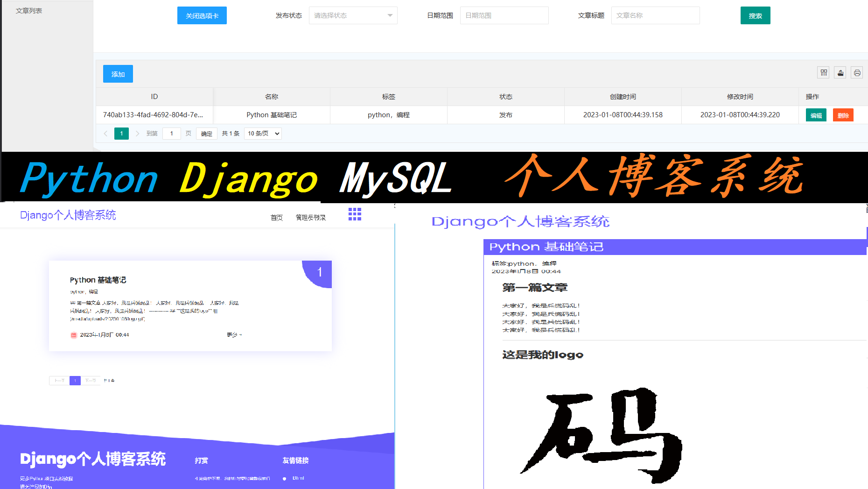Select 文章列表 in the left sidebar
868x489 pixels.
click(x=29, y=11)
